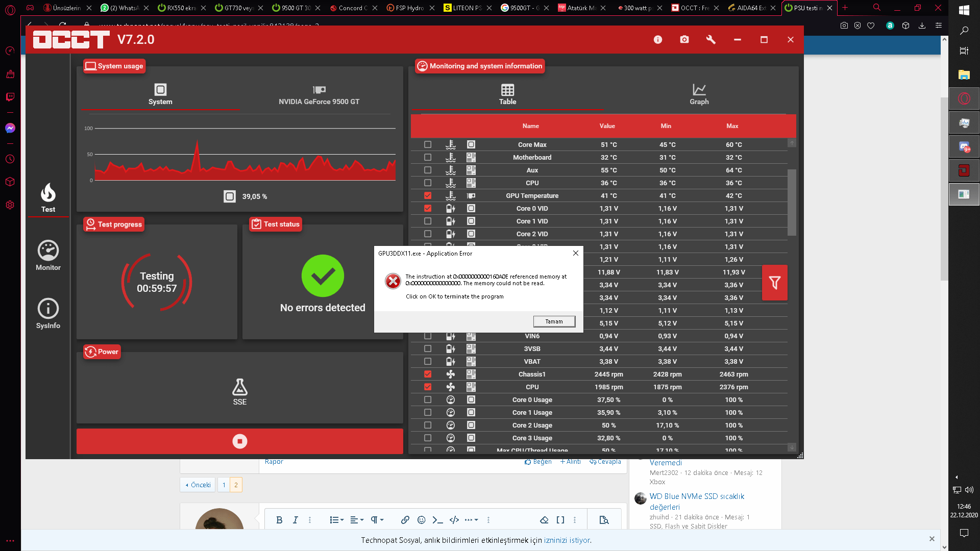Open the Monitor section in sidebar
The image size is (980, 551).
pos(48,256)
